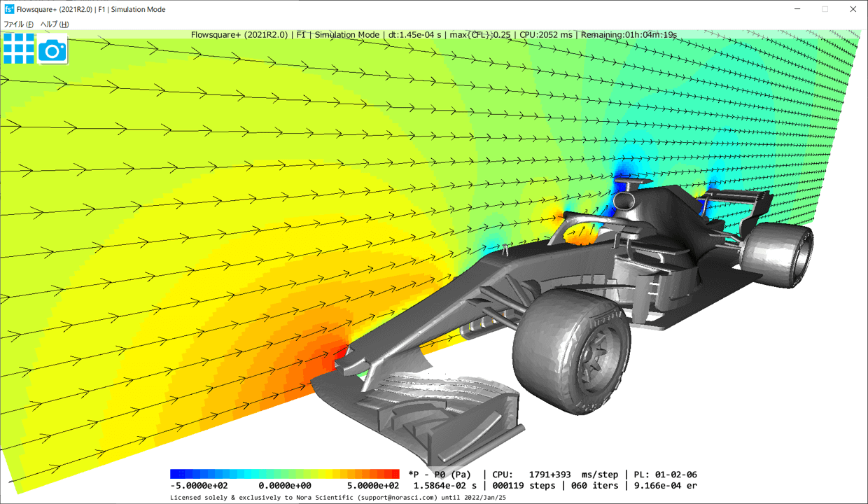Image resolution: width=868 pixels, height=504 pixels.
Task: Click the camera screenshot icon
Action: [52, 50]
